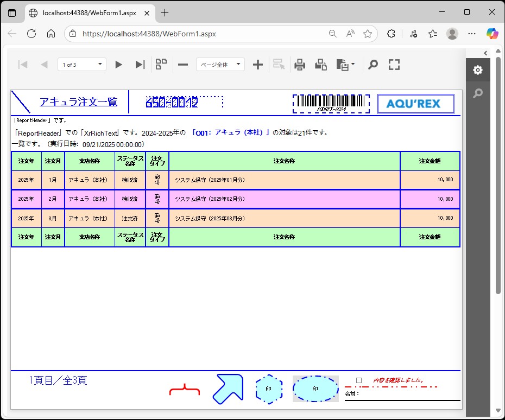The height and width of the screenshot is (420, 505).
Task: Open the settings gear tab in right panel
Action: click(477, 70)
